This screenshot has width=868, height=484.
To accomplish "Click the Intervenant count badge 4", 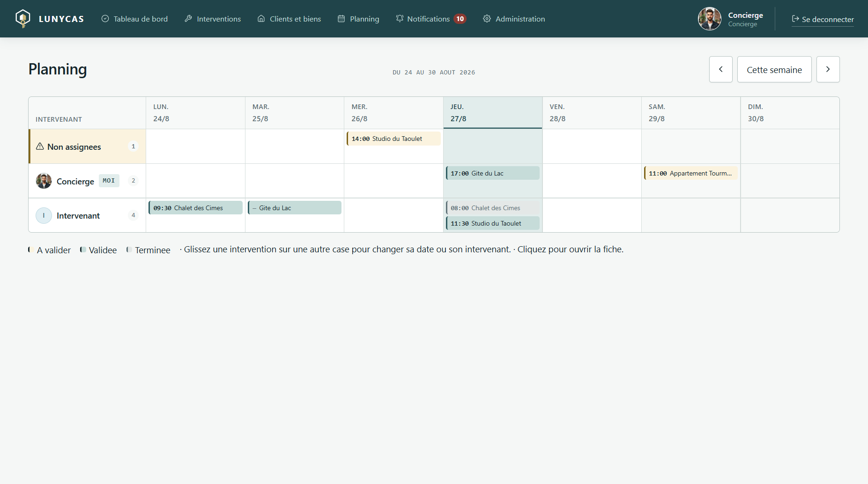I will (x=134, y=215).
